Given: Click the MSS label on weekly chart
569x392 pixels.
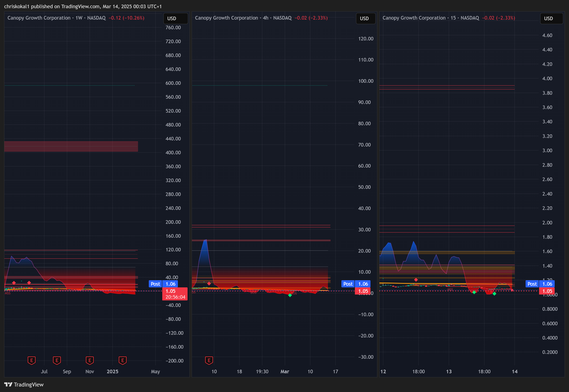Looking at the screenshot, I should tap(8, 293).
